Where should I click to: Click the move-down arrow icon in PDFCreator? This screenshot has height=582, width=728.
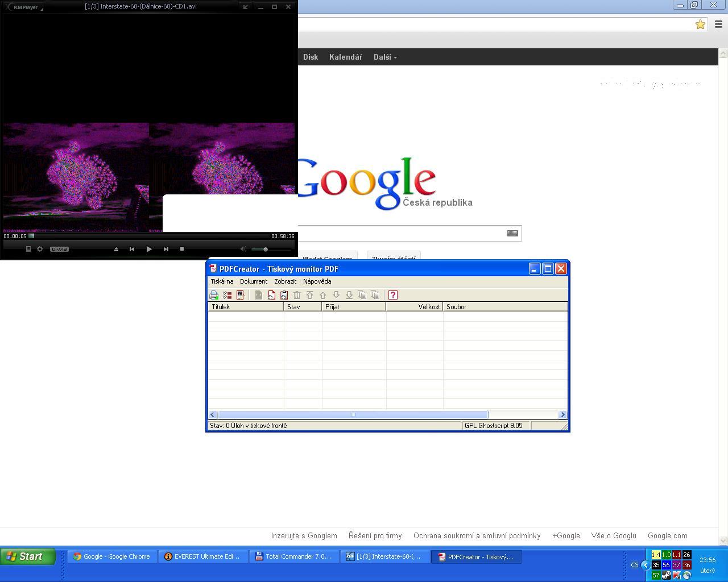coord(336,295)
